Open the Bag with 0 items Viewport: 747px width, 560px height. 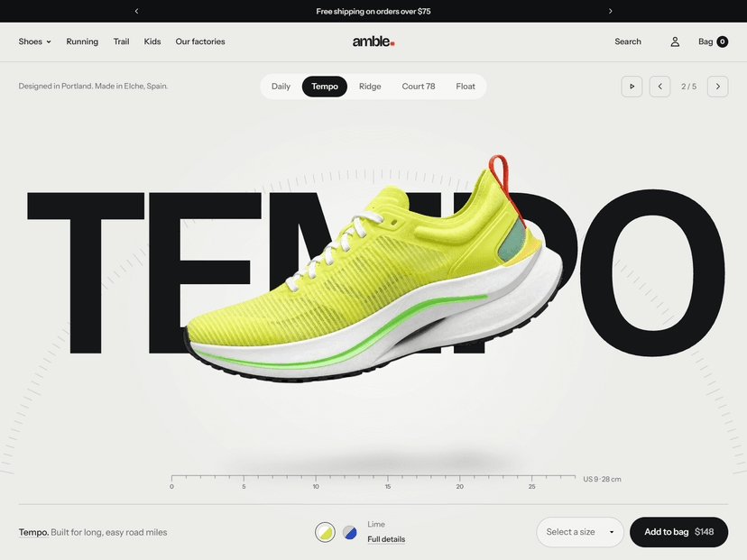pyautogui.click(x=713, y=41)
